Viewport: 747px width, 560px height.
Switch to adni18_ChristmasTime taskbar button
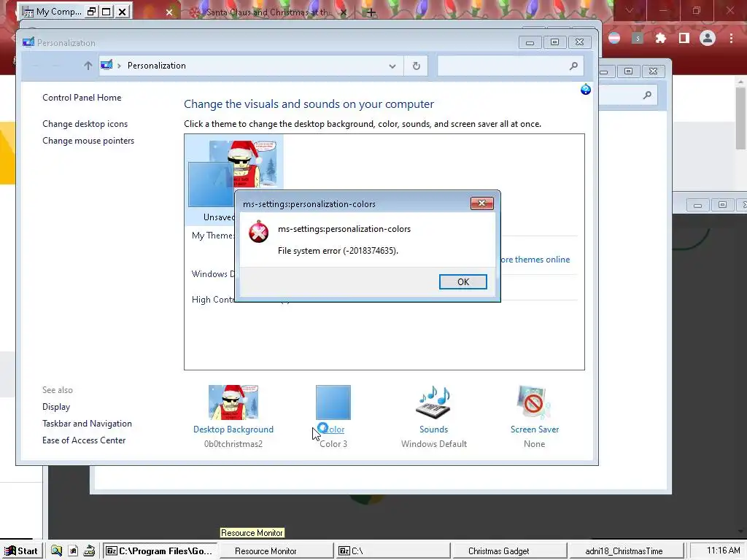[627, 551]
